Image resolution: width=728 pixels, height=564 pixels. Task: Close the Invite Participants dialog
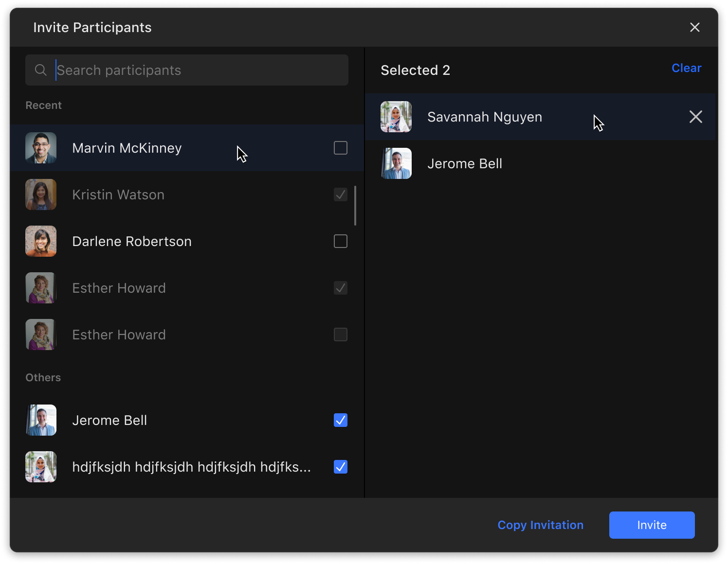pos(694,27)
